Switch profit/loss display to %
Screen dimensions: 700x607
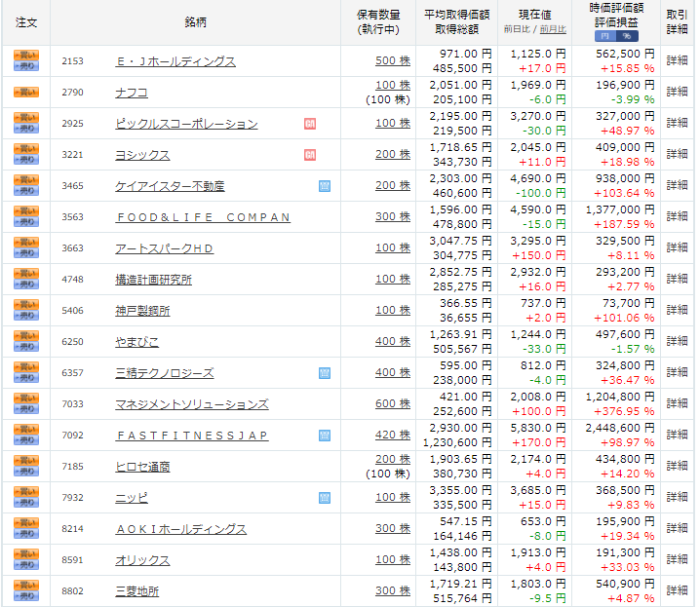click(627, 36)
